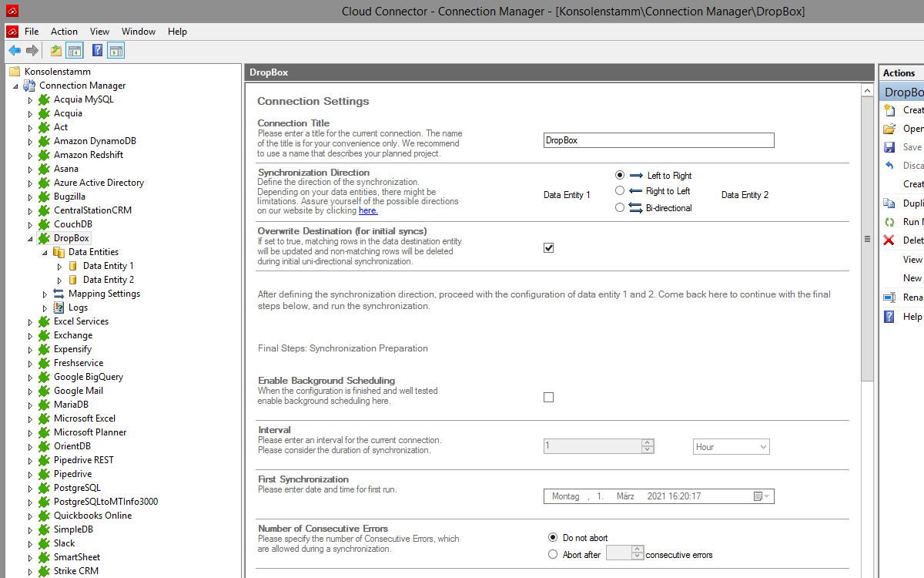This screenshot has height=578, width=924.
Task: Toggle the Show/Hide Console Tree toolbar icon
Action: (x=75, y=51)
